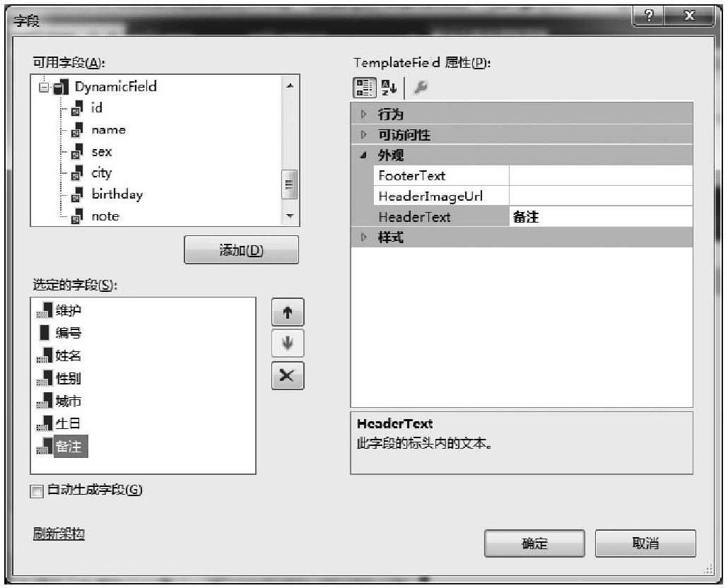This screenshot has height=588, width=728.
Task: Select the sex field in available fields
Action: (x=102, y=152)
